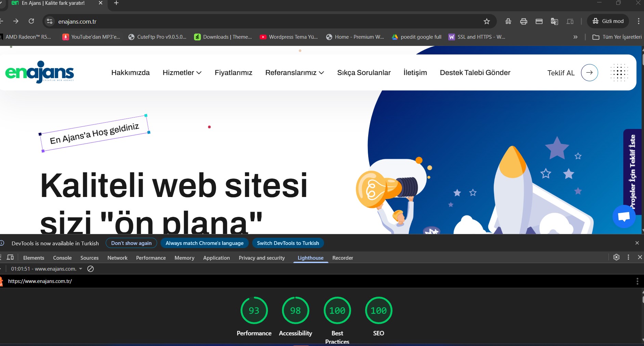This screenshot has height=346, width=644.
Task: Click the clear-all reports icon in Lighthouse
Action: (91, 269)
